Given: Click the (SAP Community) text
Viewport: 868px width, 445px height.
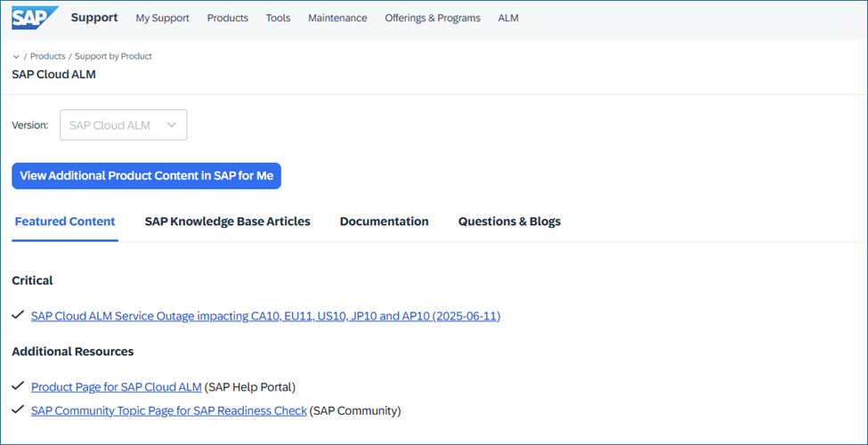Looking at the screenshot, I should [355, 411].
